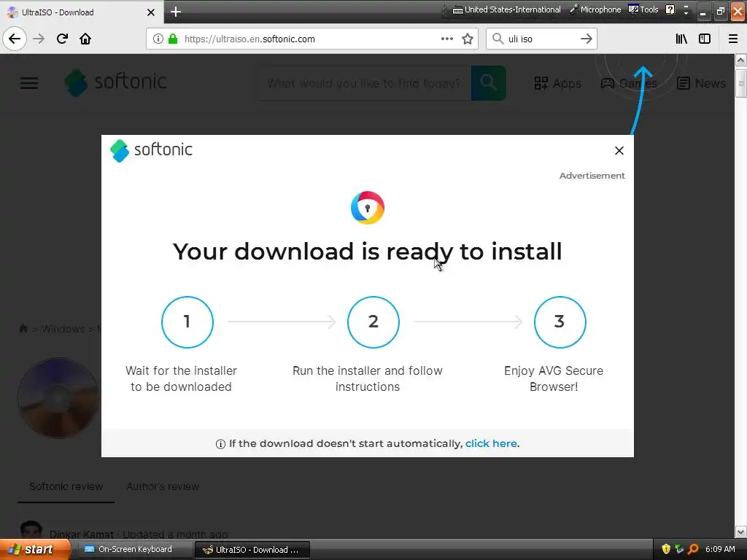
Task: Open language bar options dropdown arrow
Action: pos(686,13)
